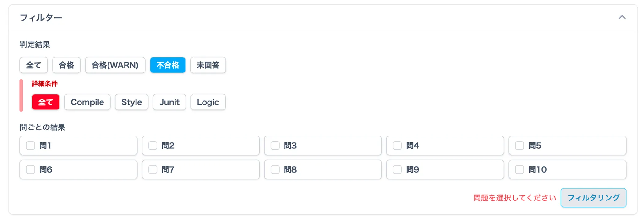Click the フィルタリング button
This screenshot has width=644, height=219.
pyautogui.click(x=593, y=198)
